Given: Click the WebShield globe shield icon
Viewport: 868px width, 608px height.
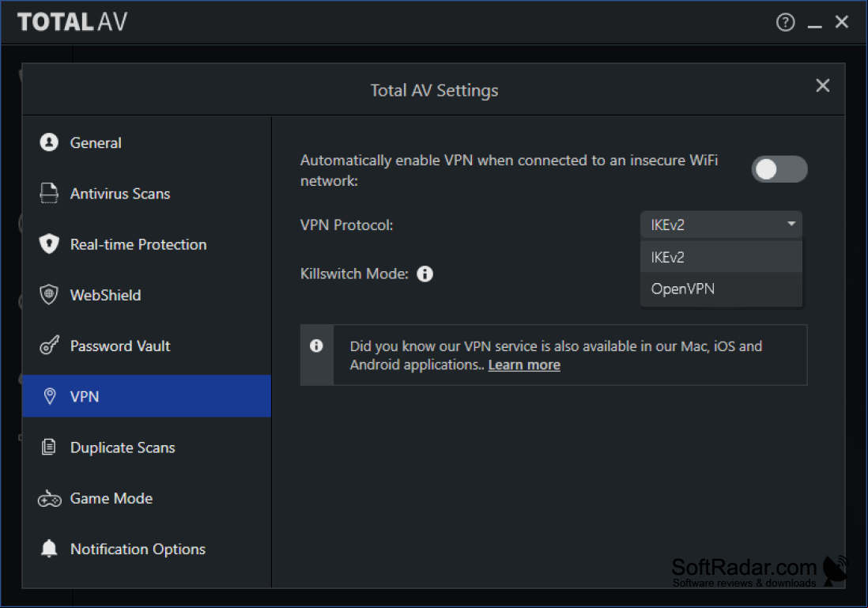Looking at the screenshot, I should click(x=49, y=295).
